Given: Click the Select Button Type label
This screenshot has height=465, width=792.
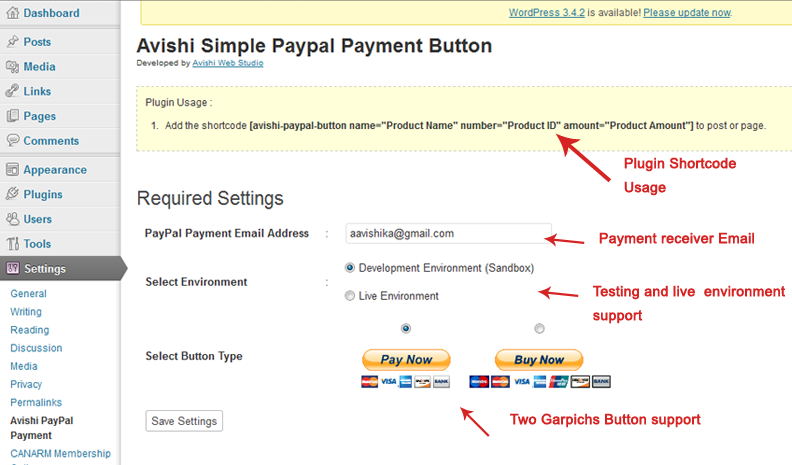Looking at the screenshot, I should point(194,356).
